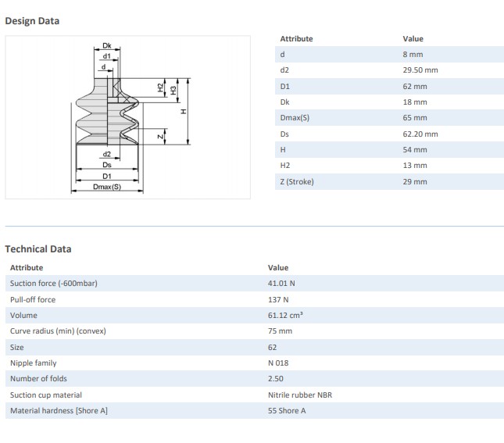Select the Technical Data section heading

coord(38,249)
